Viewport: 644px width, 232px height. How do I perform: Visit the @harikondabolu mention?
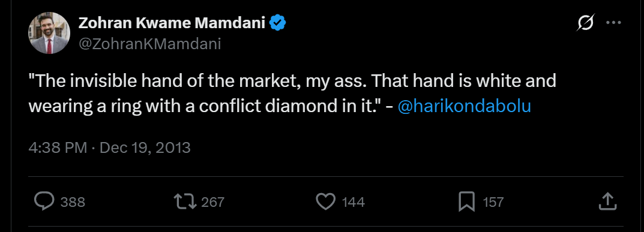click(x=465, y=106)
